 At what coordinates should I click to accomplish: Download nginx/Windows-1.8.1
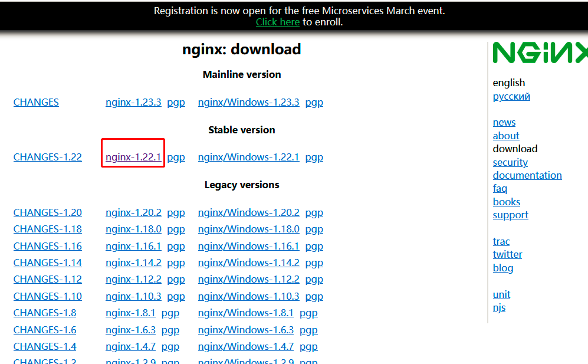click(x=245, y=313)
